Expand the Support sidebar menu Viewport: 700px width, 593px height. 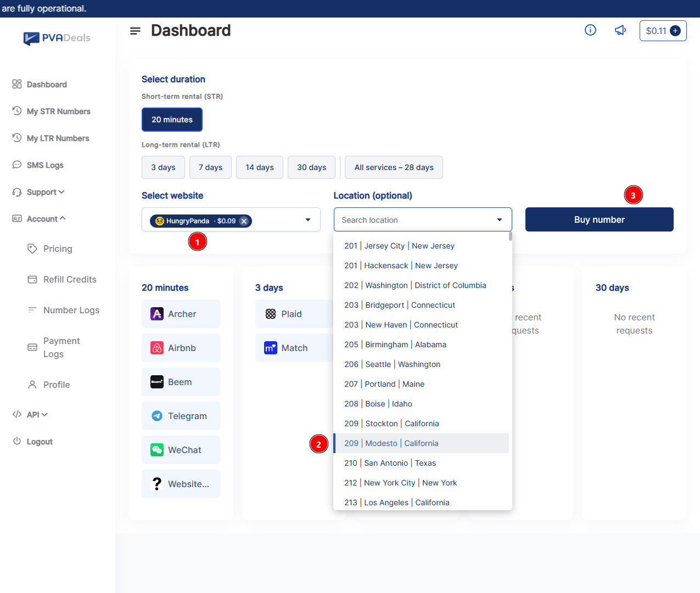click(38, 192)
